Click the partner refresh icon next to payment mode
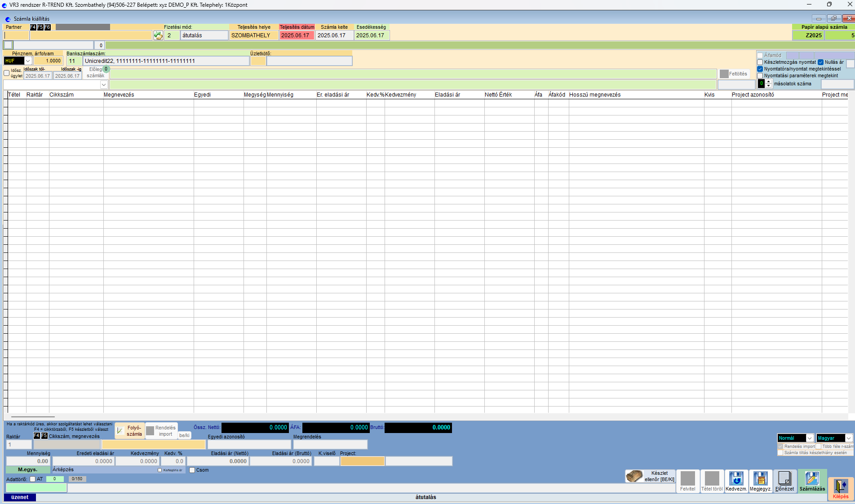Image resolution: width=855 pixels, height=504 pixels. [158, 35]
